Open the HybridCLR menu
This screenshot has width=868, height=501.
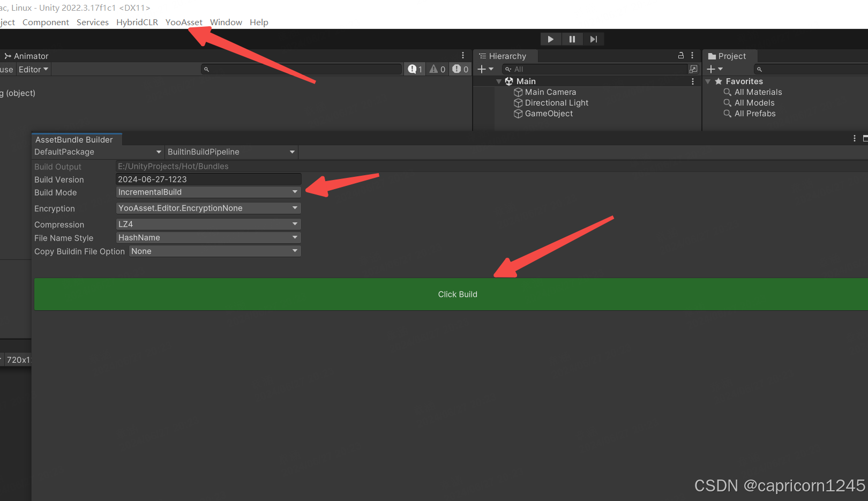pos(137,23)
